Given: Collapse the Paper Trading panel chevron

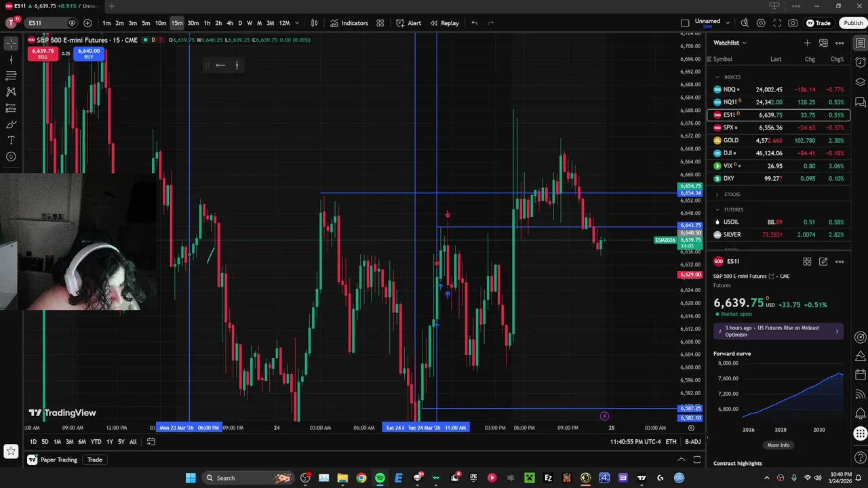Looking at the screenshot, I should coord(682,460).
